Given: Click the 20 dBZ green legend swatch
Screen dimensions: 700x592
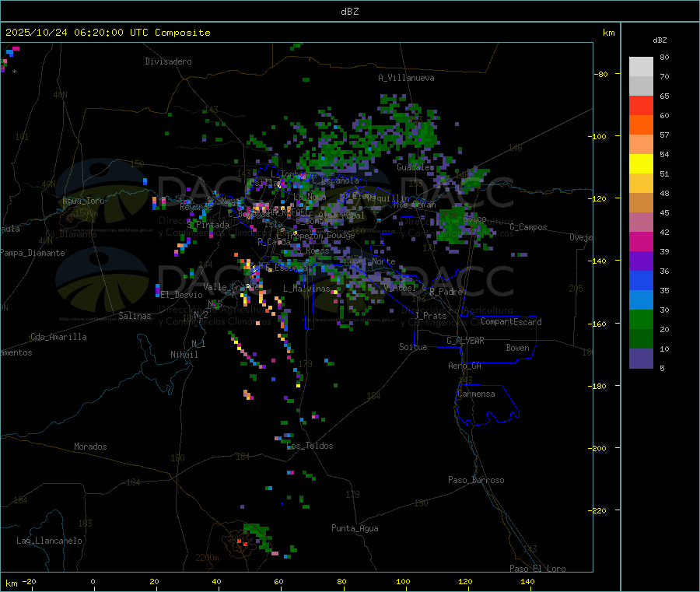Looking at the screenshot, I should click(x=641, y=339).
